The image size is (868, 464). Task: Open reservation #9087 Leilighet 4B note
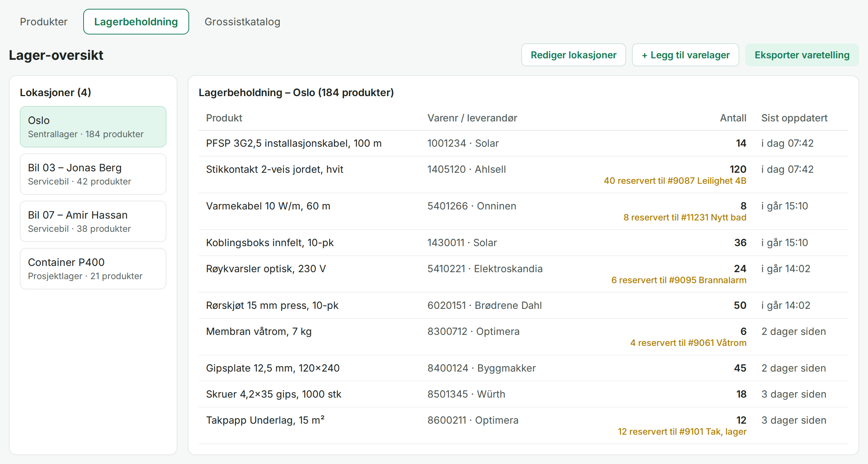tap(675, 181)
